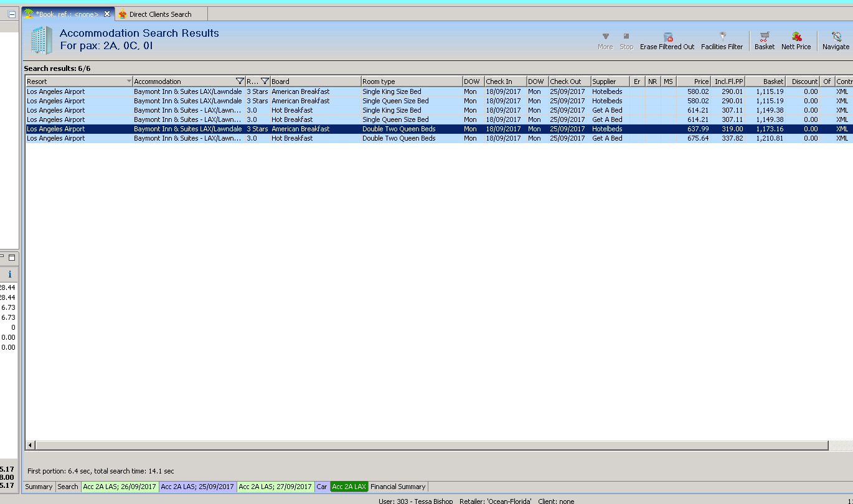Viewport: 853px width, 504px height.
Task: Sort by the Incl.Fl.PP column header
Action: point(728,82)
